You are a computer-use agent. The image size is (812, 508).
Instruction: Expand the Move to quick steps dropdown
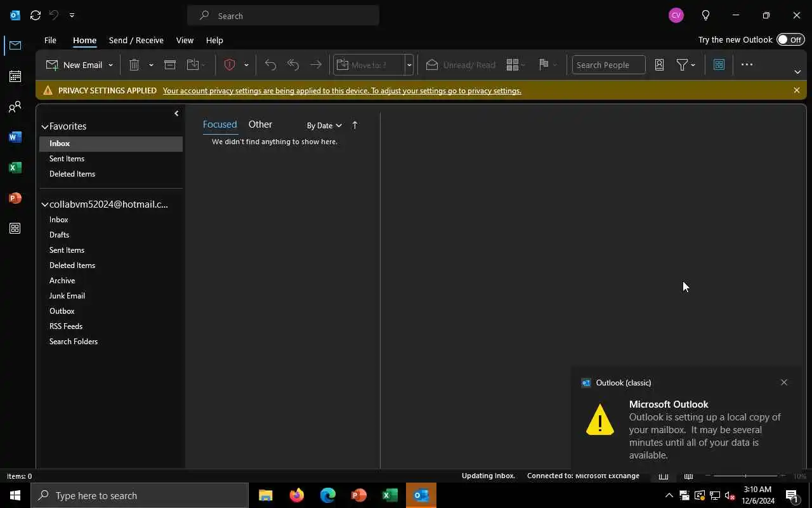[x=409, y=65]
